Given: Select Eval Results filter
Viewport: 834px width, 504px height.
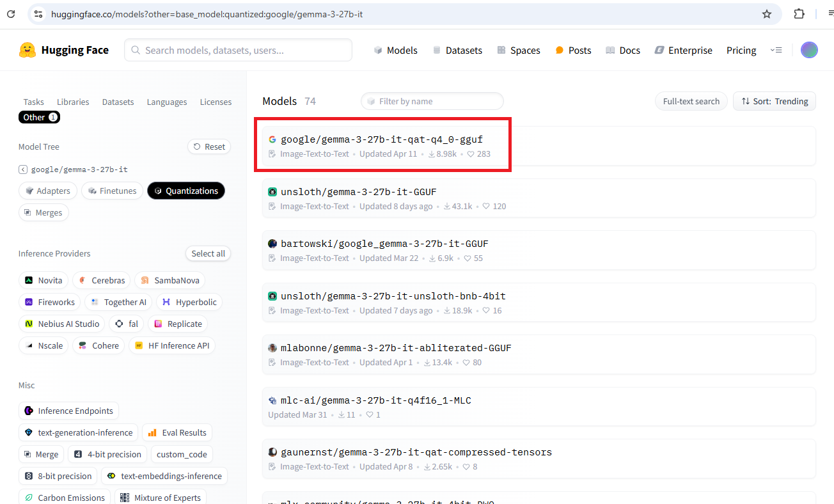Looking at the screenshot, I should pos(177,432).
